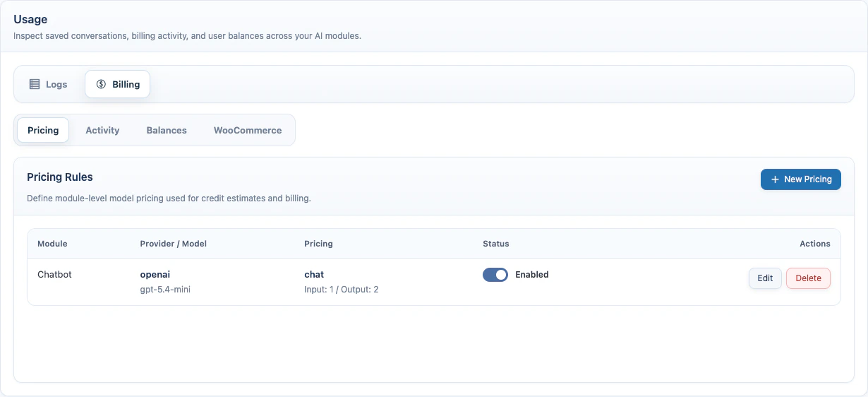View the Balances sub-tab
The image size is (868, 397).
[167, 130]
